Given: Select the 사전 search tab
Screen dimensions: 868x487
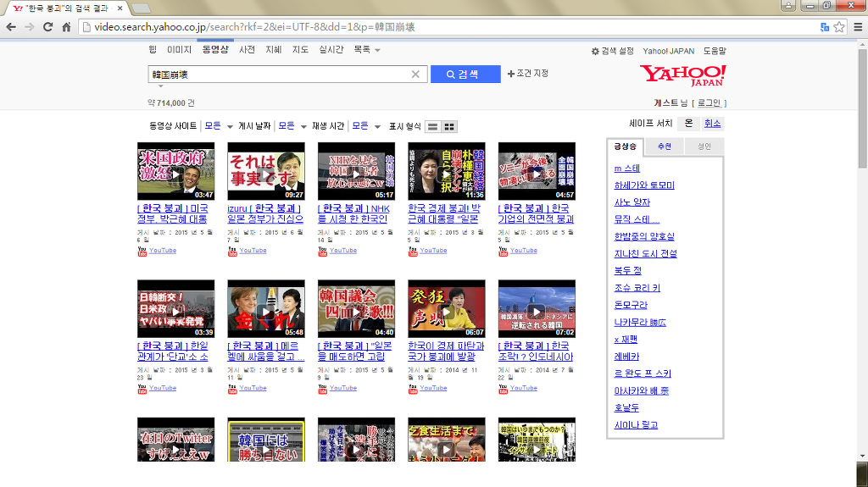Looking at the screenshot, I should point(247,50).
